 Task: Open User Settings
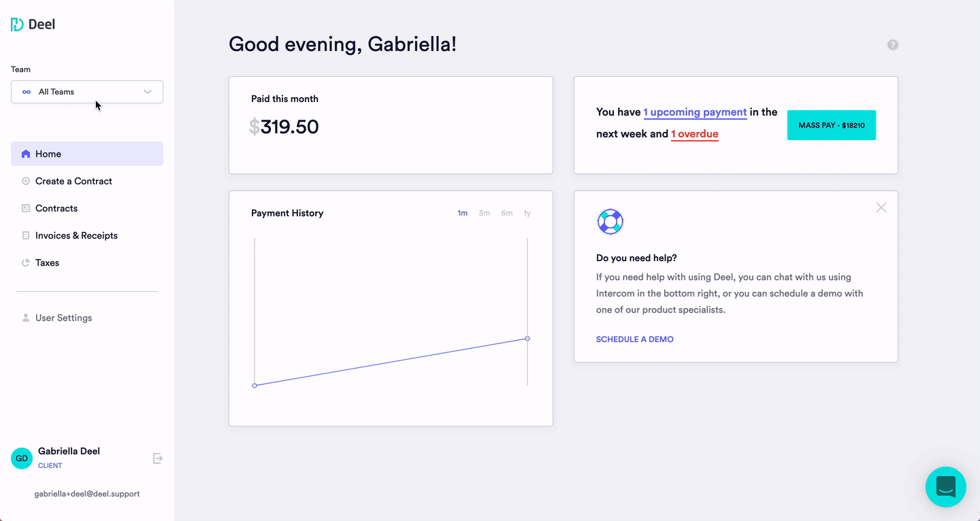point(63,318)
